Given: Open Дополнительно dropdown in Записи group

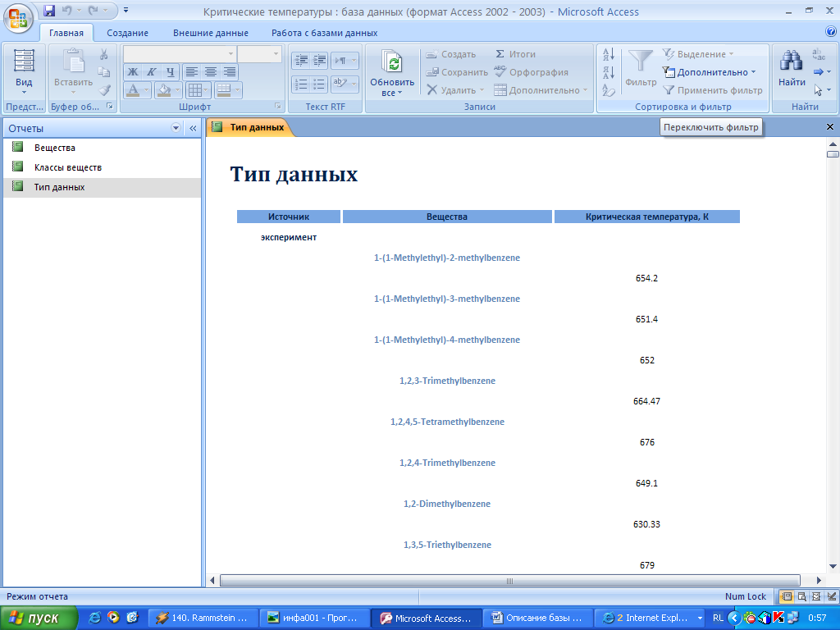Looking at the screenshot, I should (541, 90).
